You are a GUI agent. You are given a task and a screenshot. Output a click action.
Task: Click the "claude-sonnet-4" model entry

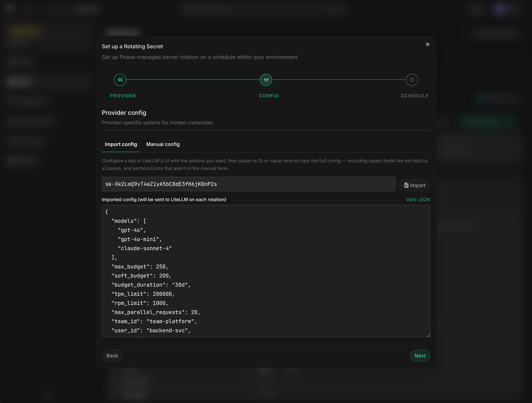(x=145, y=248)
